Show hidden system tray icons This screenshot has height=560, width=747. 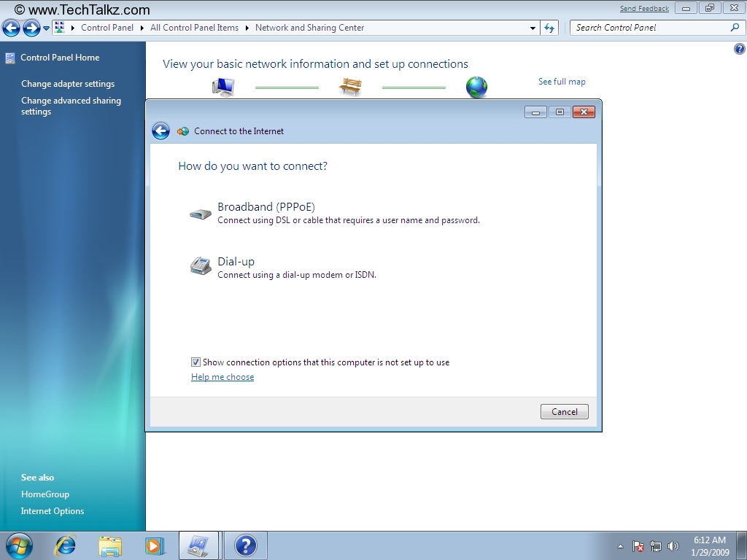620,546
